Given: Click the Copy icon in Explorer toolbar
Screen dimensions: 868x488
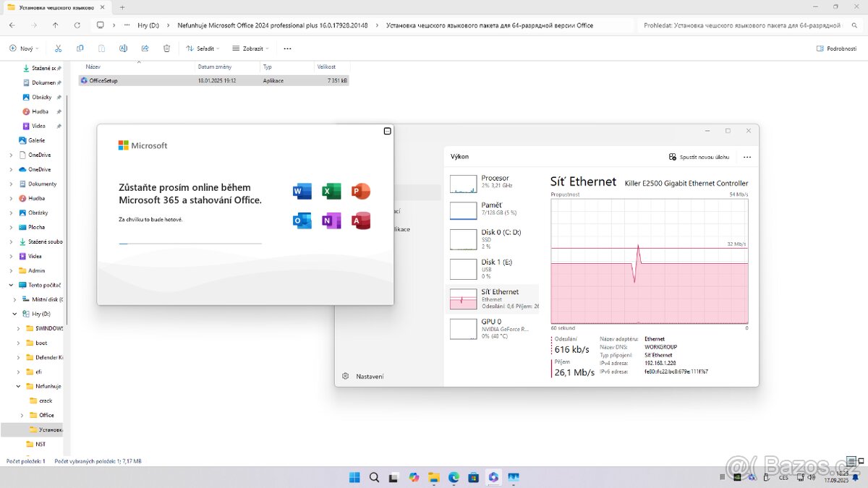Looking at the screenshot, I should pos(80,48).
